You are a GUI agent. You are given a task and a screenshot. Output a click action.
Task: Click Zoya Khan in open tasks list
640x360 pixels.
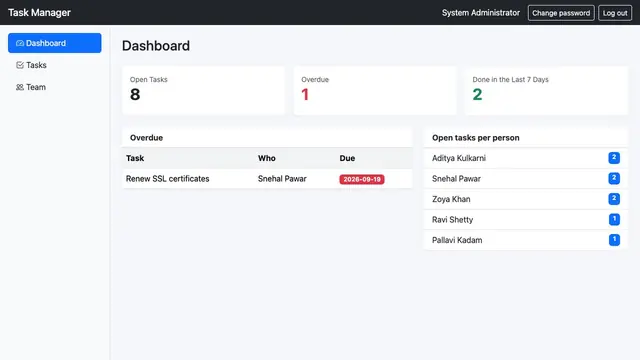point(451,199)
